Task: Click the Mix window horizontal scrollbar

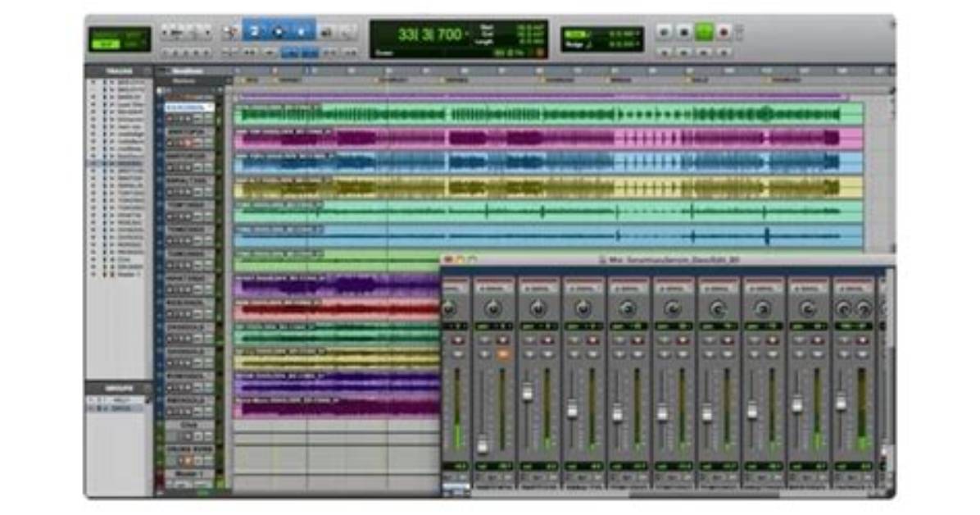Action: [705, 494]
